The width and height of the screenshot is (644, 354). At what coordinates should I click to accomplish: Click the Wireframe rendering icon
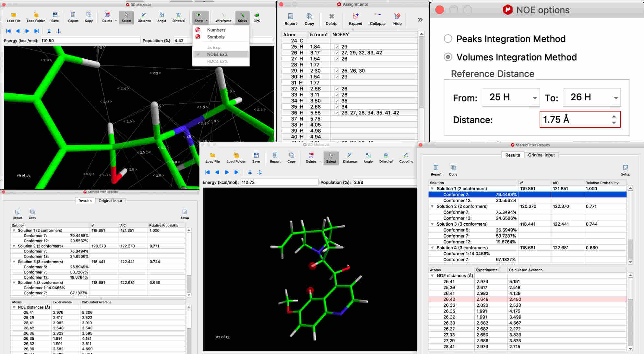click(223, 17)
